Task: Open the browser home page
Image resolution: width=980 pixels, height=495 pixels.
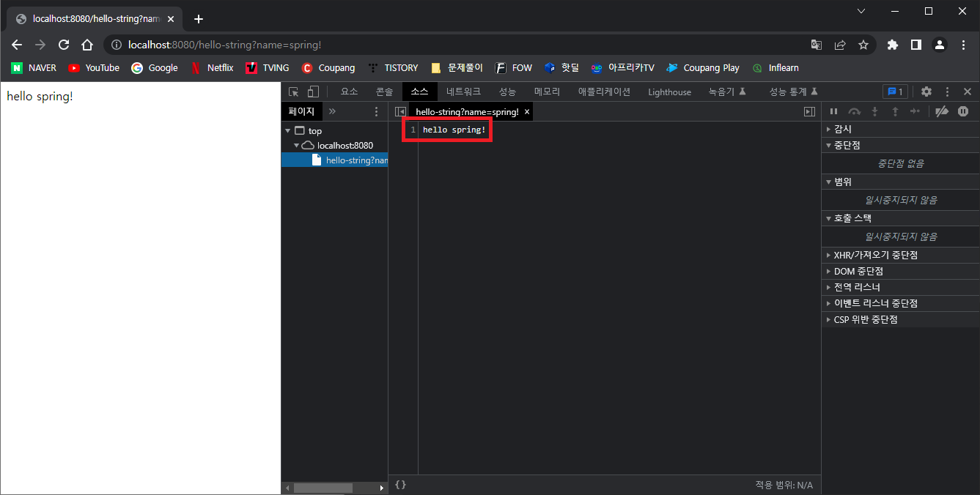Action: click(87, 45)
